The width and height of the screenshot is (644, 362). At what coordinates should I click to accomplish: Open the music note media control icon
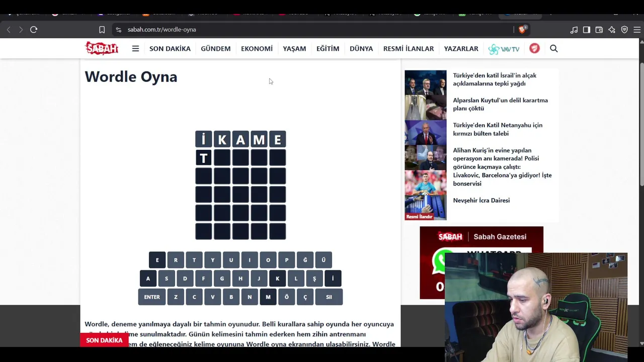pyautogui.click(x=574, y=30)
